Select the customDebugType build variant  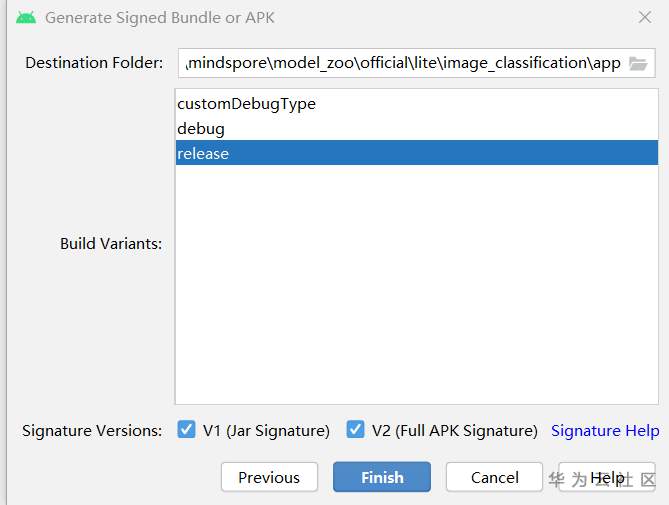pos(247,104)
